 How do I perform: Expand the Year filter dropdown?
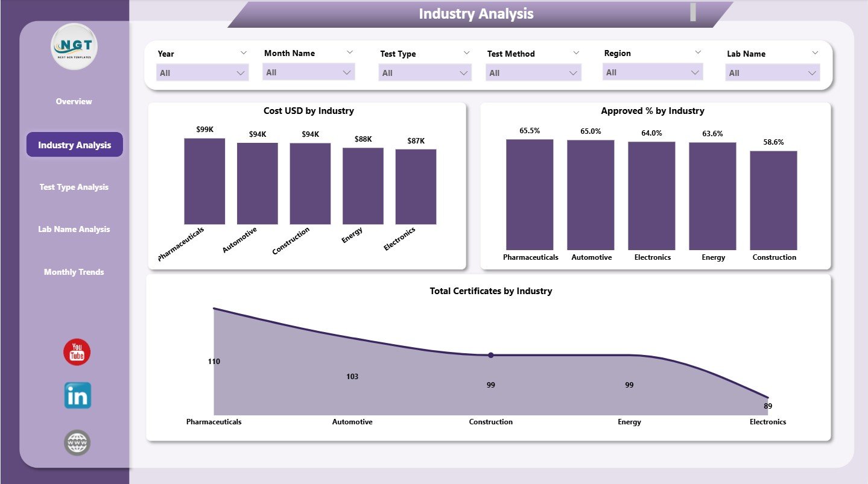[244, 52]
